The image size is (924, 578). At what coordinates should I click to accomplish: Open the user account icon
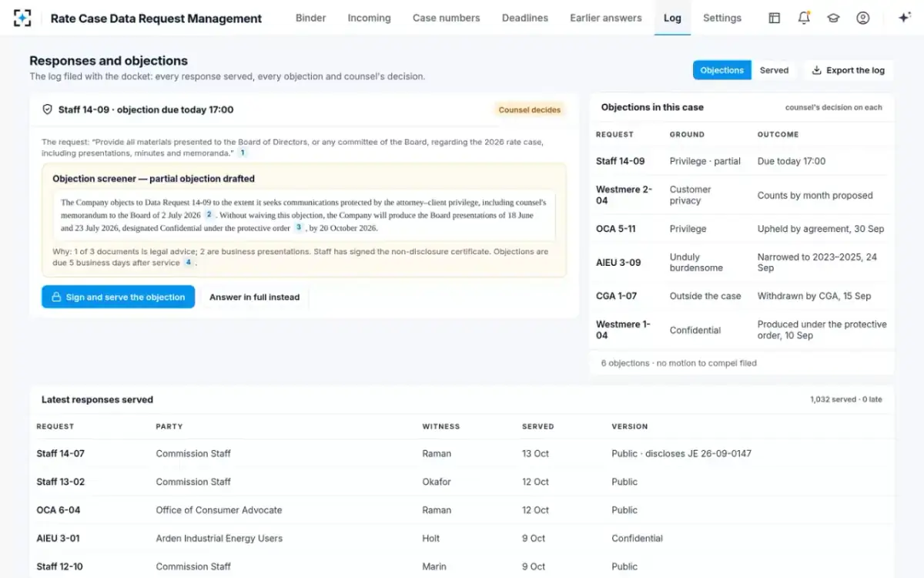point(863,18)
